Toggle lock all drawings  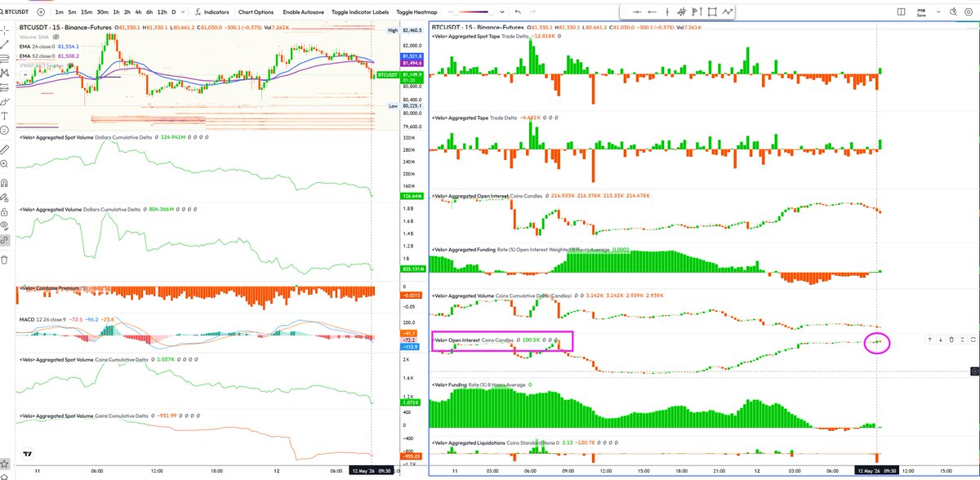point(4,211)
